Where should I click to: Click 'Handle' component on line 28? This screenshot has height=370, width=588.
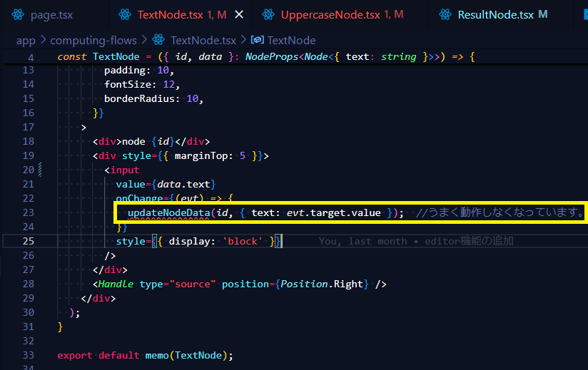point(116,284)
